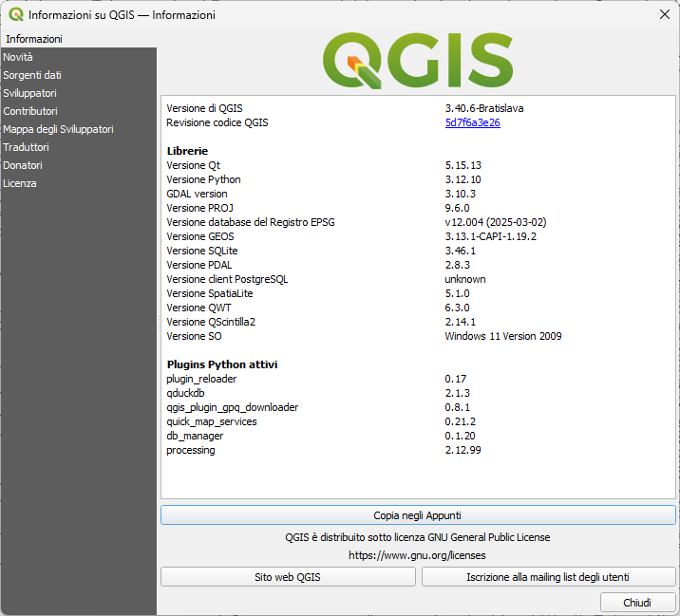Click SpatiaLite value 5.1.0
This screenshot has width=680, height=616.
pyautogui.click(x=457, y=293)
